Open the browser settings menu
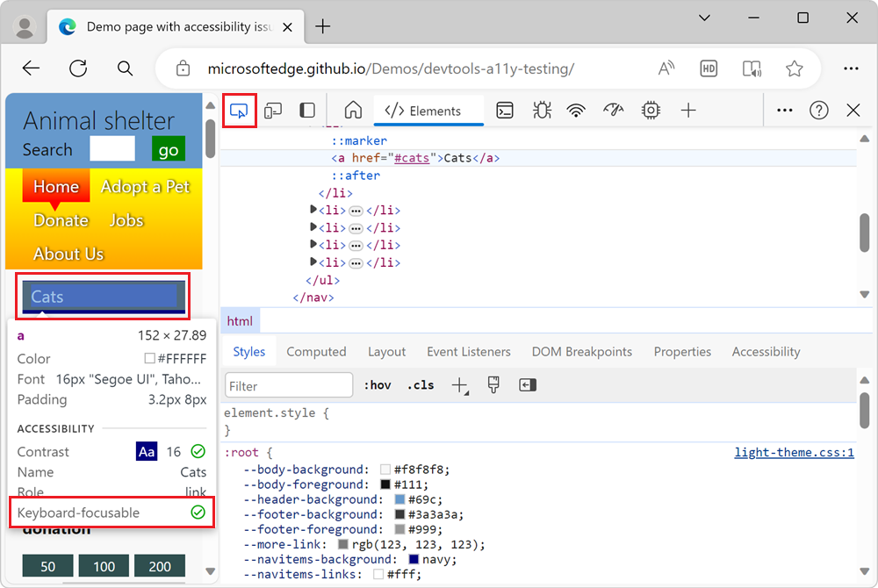 [x=851, y=68]
